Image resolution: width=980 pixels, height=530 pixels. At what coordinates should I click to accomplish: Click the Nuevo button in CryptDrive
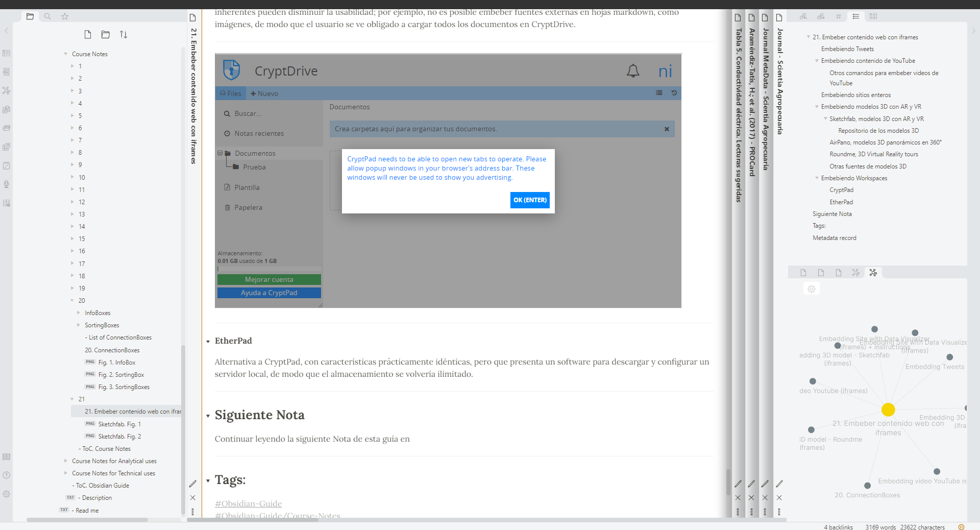pyautogui.click(x=264, y=93)
